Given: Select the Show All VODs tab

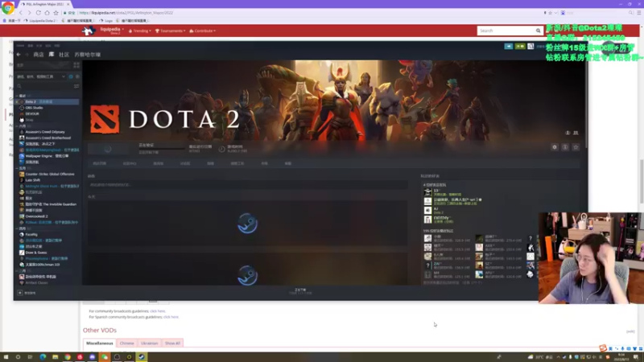Looking at the screenshot, I should (172, 343).
